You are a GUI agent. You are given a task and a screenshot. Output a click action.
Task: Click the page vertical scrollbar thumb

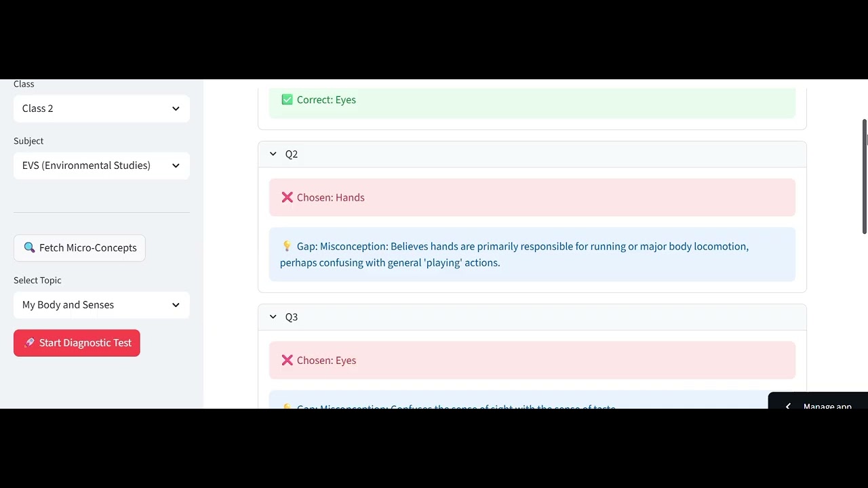click(x=865, y=176)
